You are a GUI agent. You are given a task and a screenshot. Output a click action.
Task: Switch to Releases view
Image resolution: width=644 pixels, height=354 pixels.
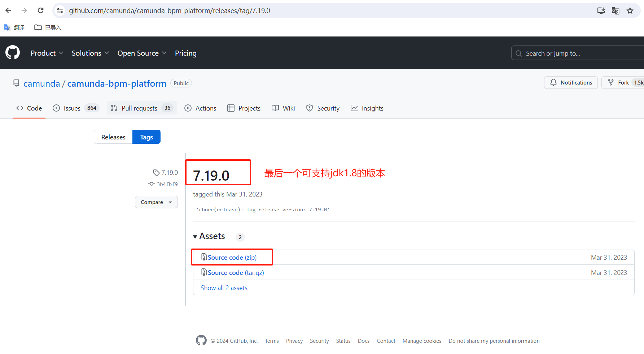point(113,137)
